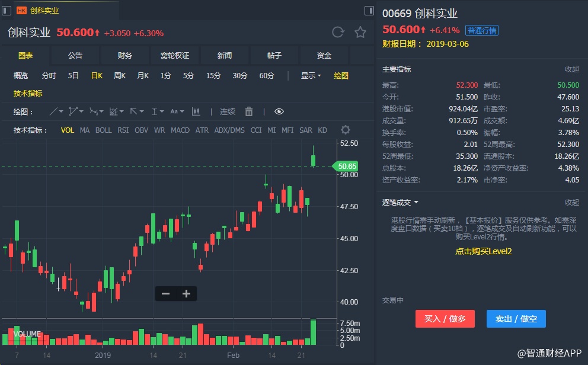Delete drawings with the trash icon

(248, 111)
